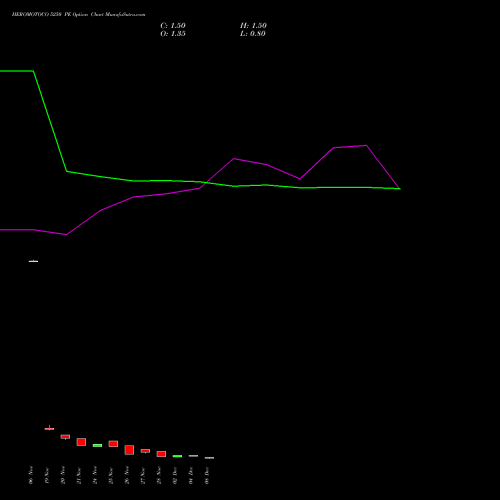Select the red candlestick above 25 Nov
This screenshot has height=500, width=500.
(113, 444)
